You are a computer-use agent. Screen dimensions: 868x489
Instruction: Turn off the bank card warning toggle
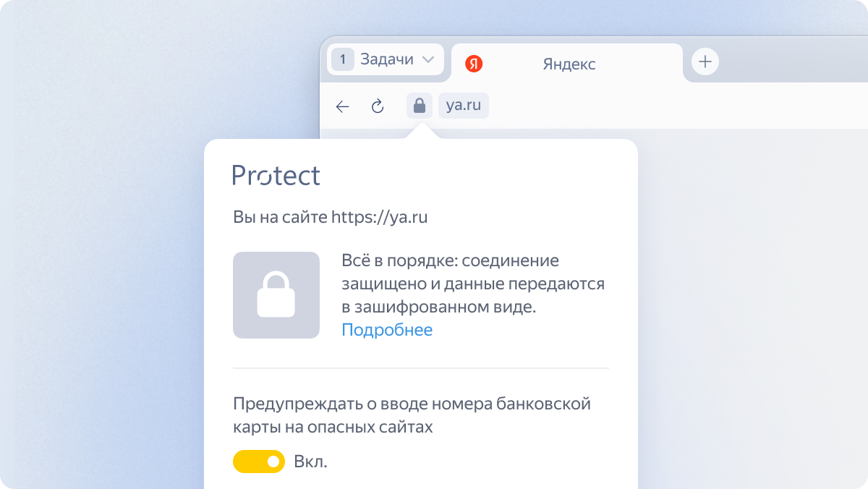click(x=259, y=462)
